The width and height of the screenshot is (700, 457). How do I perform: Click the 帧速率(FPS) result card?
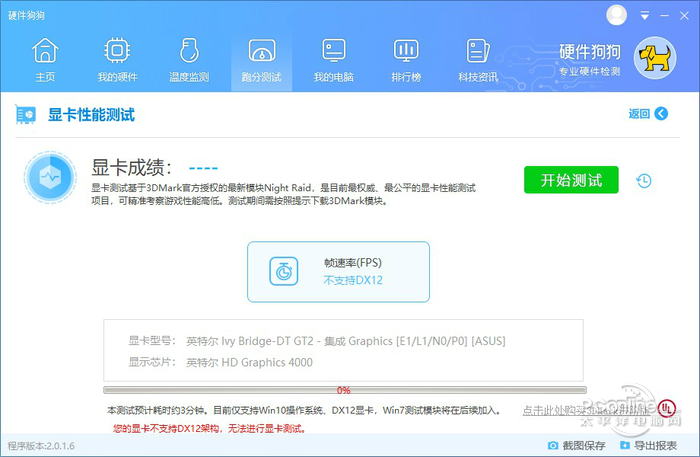tap(338, 272)
